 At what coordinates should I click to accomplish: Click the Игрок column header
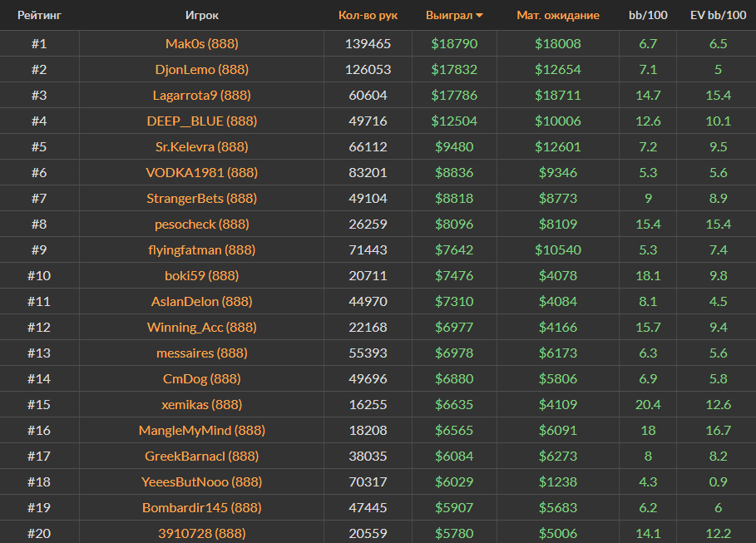coord(202,15)
